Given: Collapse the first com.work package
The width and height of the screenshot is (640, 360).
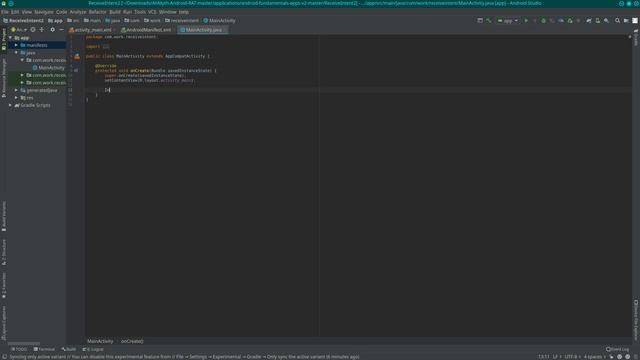Looking at the screenshot, I should [22, 60].
